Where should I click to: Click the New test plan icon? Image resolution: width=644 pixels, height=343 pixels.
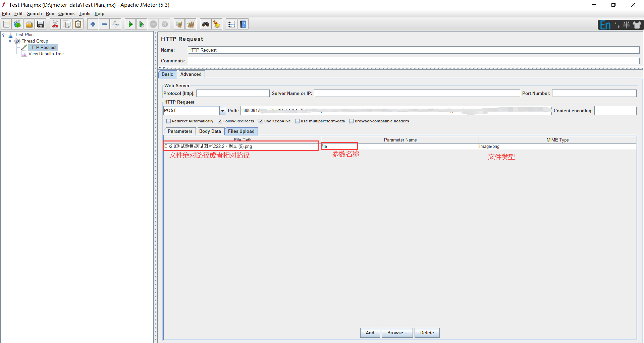6,24
